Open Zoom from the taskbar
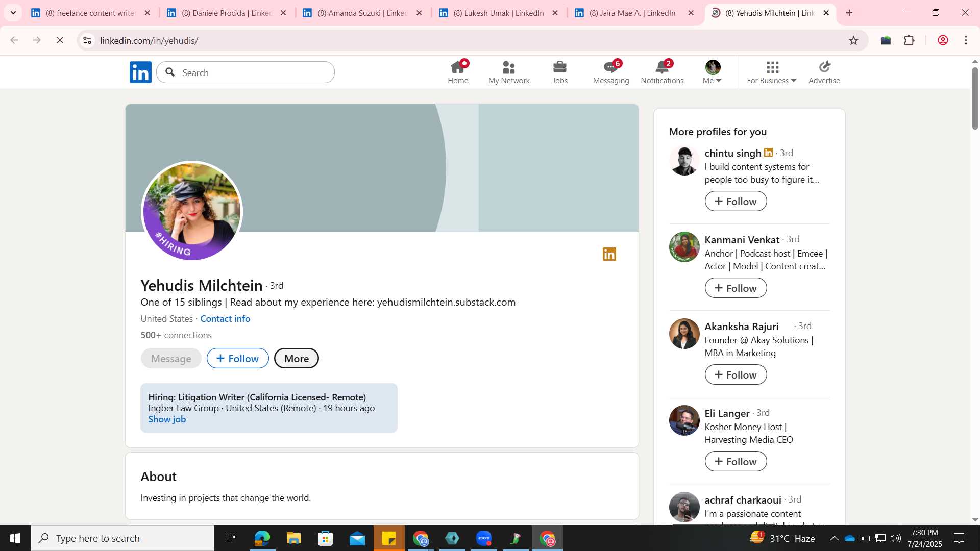 coord(484,538)
